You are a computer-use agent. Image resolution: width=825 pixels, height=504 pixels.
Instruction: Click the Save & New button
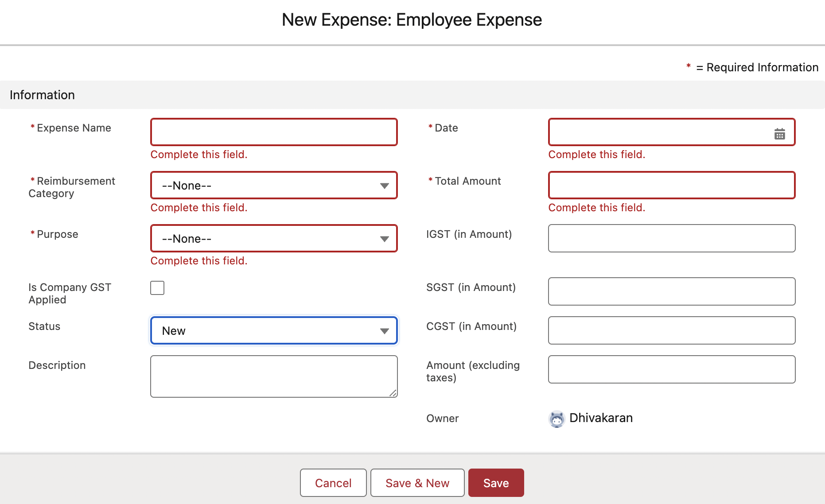[x=417, y=483]
